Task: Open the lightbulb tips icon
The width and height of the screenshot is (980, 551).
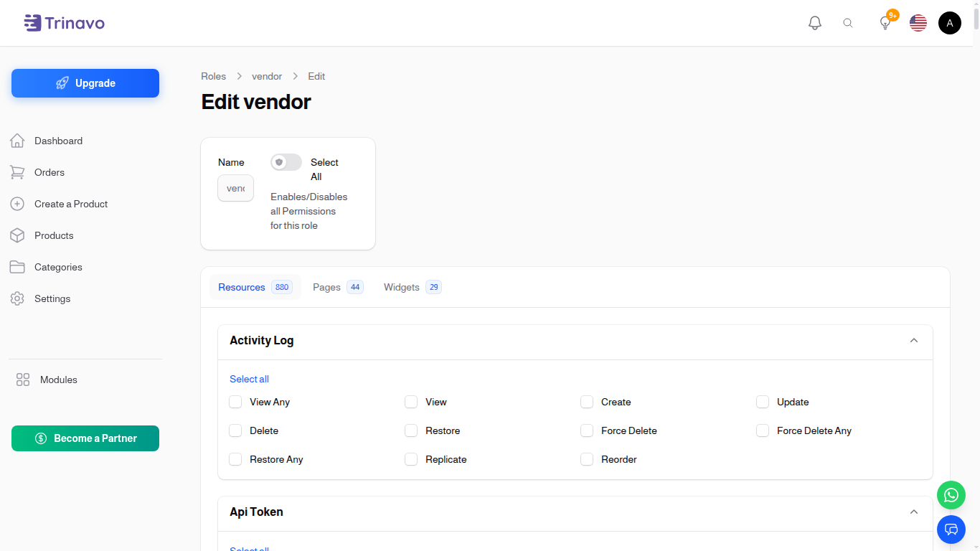Action: pos(885,23)
